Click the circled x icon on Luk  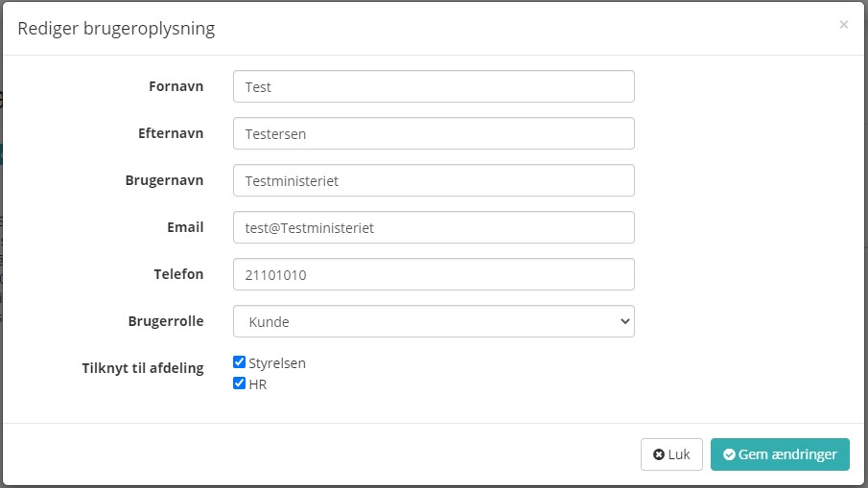(x=659, y=454)
